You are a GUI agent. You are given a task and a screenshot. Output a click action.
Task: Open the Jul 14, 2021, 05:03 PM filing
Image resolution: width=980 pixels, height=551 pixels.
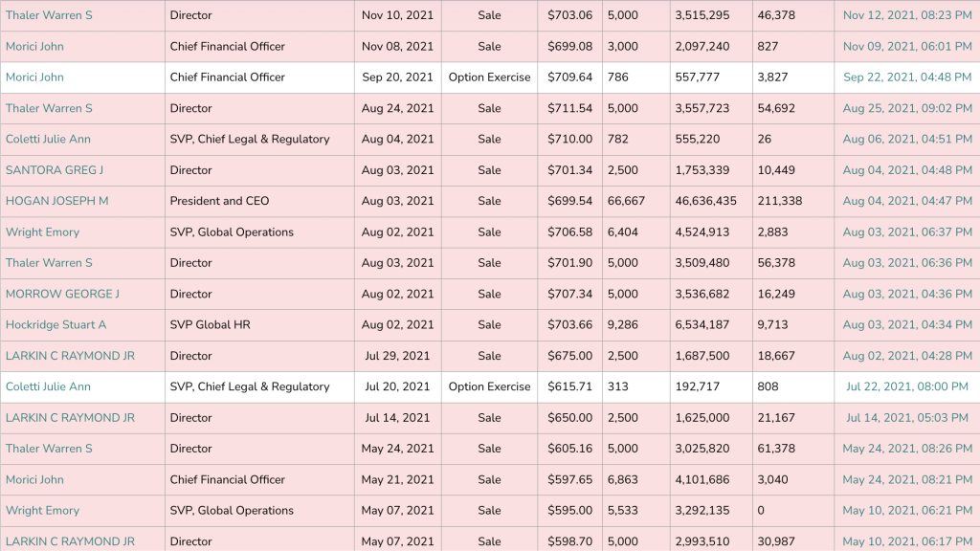(x=906, y=418)
